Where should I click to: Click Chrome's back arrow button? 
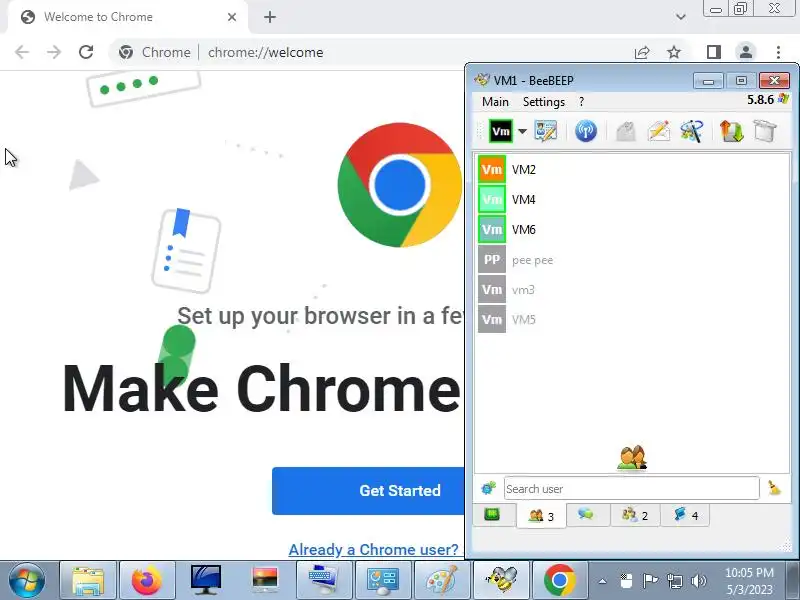pyautogui.click(x=22, y=52)
